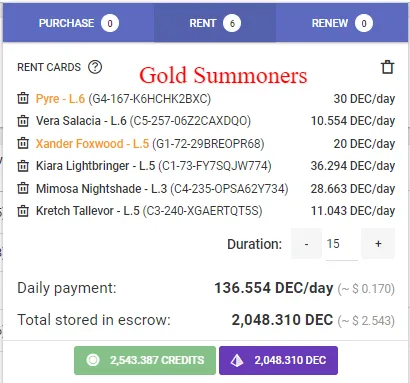Select Xander Foxwood - L.5 card name
The height and width of the screenshot is (383, 410).
(x=92, y=144)
